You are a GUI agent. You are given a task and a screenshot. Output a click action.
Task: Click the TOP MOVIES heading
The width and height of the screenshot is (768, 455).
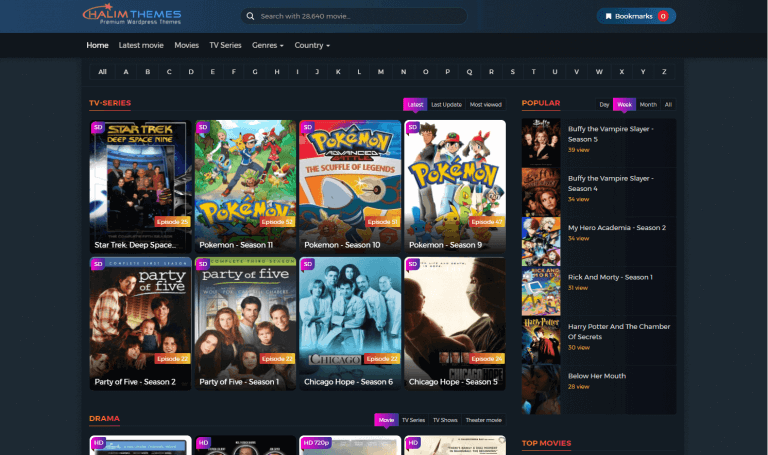(x=546, y=443)
